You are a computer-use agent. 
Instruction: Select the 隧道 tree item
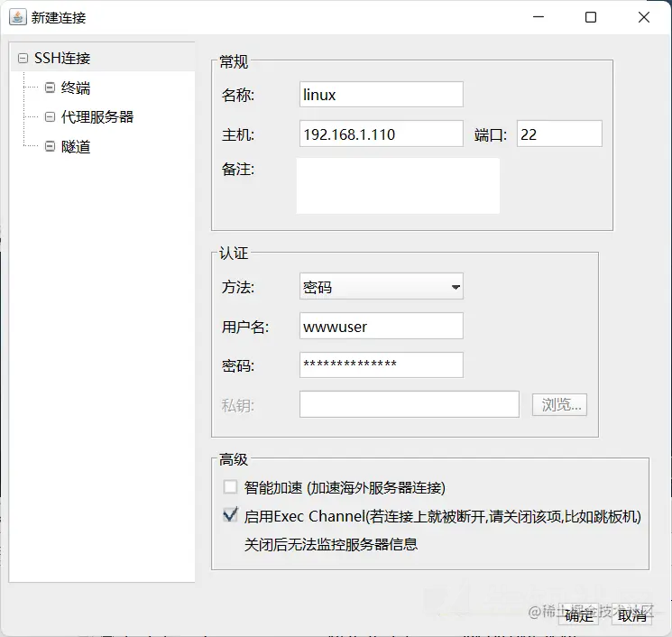(x=76, y=146)
